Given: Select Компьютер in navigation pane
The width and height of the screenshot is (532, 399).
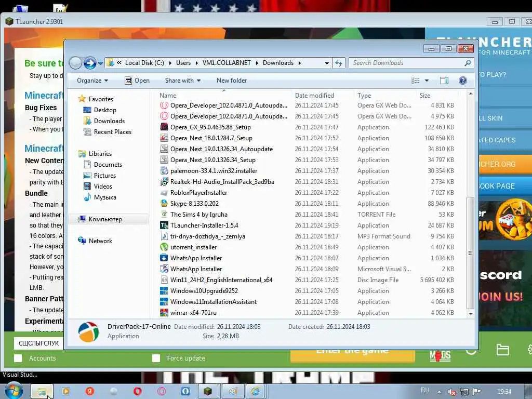Looking at the screenshot, I should 105,219.
